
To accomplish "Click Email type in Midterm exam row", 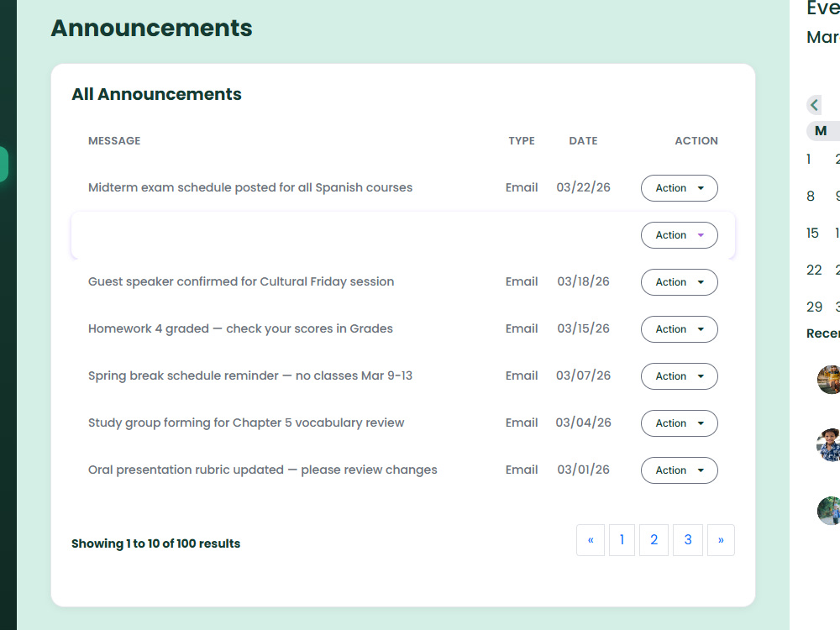I will tap(522, 187).
